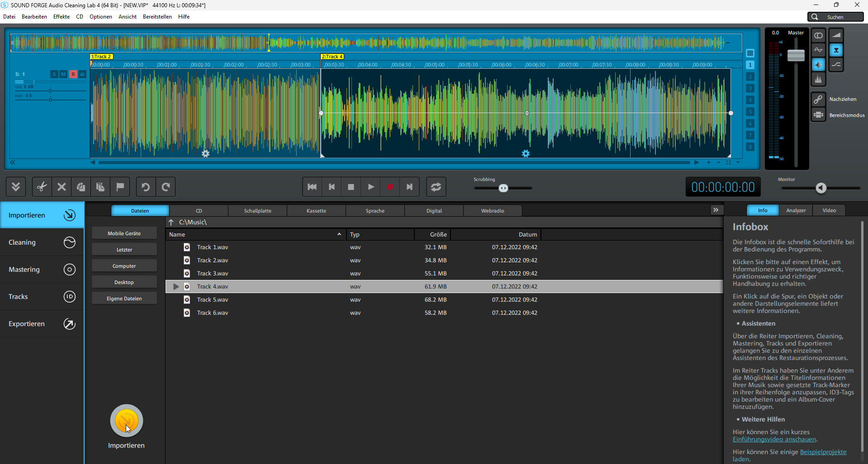Screen dimensions: 868x464
Task: Mute track 1 with the M button
Action: tap(63, 74)
